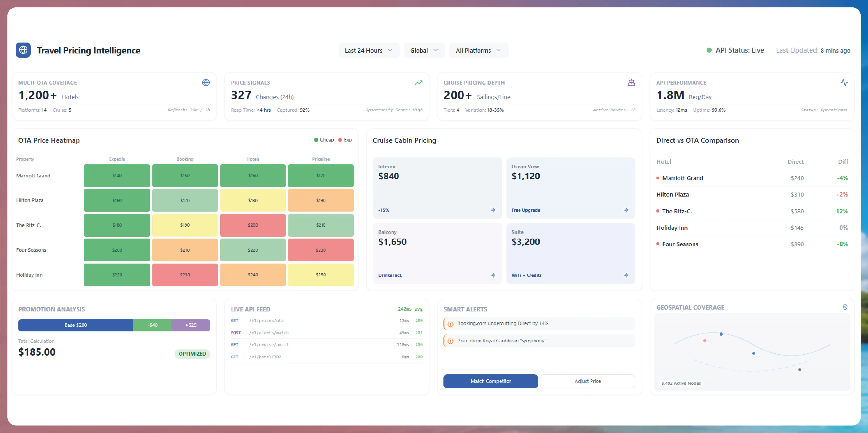Click the alert icon beside Royal Caribbean price drop
Viewport: 868px width, 433px height.
tap(451, 341)
